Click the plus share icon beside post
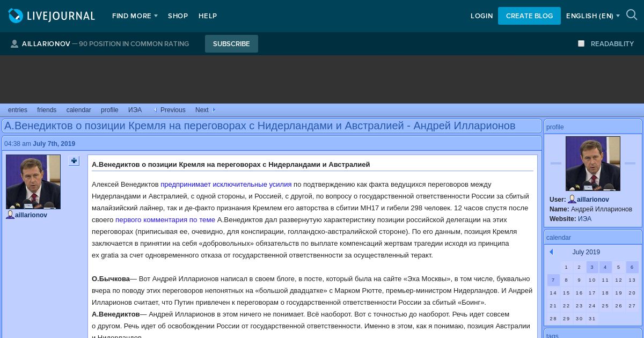 (74, 160)
